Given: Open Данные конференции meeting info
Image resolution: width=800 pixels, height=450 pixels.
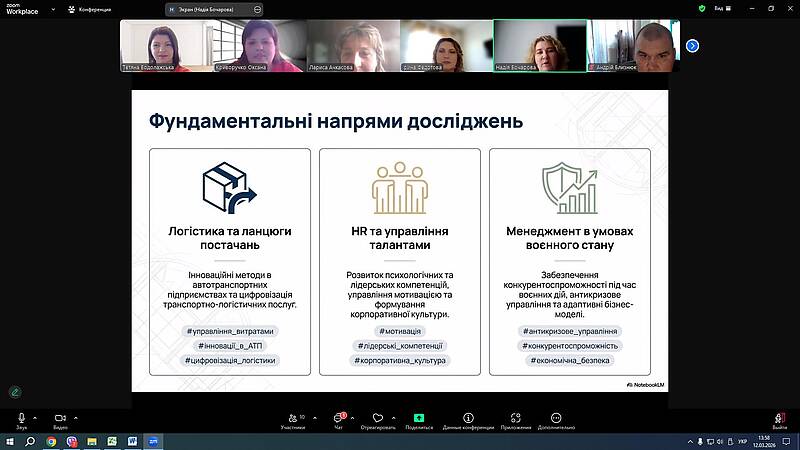Looking at the screenshot, I should click(x=468, y=418).
